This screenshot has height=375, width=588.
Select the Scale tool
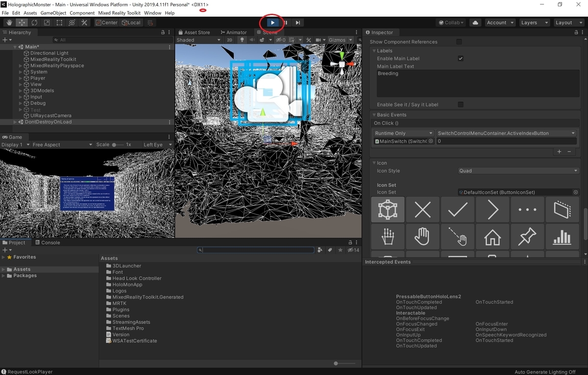[x=47, y=23]
